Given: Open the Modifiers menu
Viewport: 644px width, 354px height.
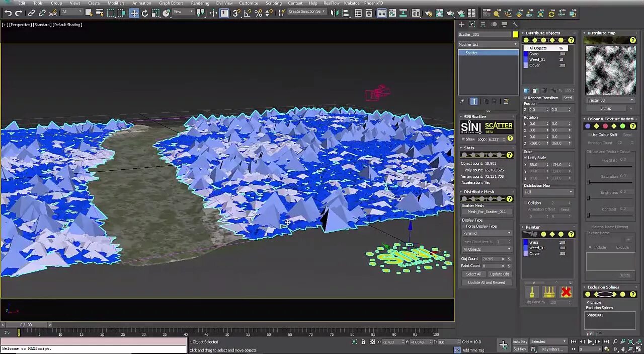Looking at the screenshot, I should 116,3.
